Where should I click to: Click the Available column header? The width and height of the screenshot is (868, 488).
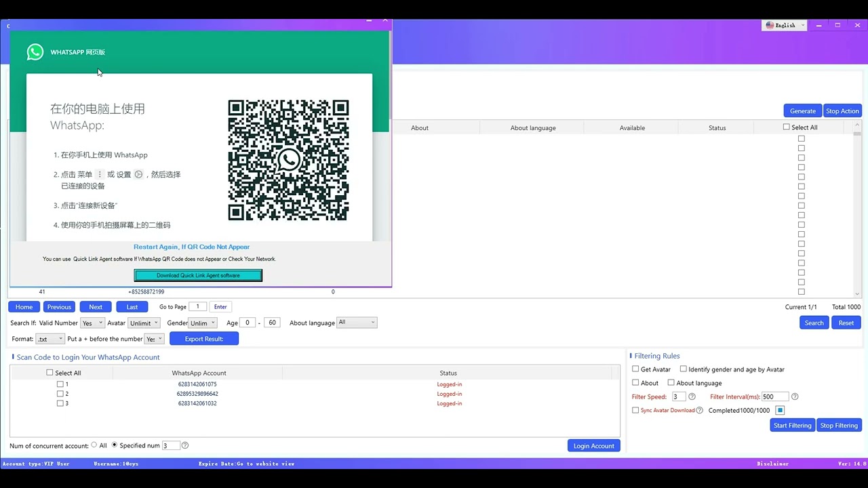coord(632,127)
